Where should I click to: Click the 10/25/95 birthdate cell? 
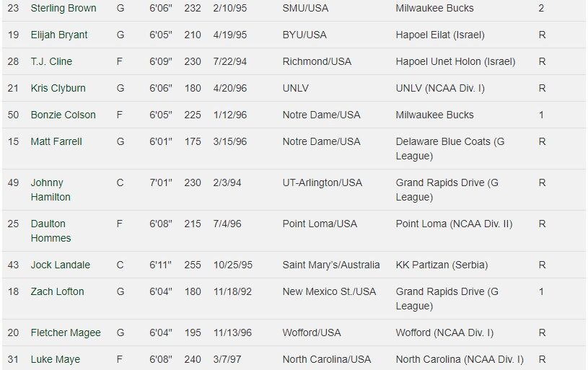click(234, 265)
